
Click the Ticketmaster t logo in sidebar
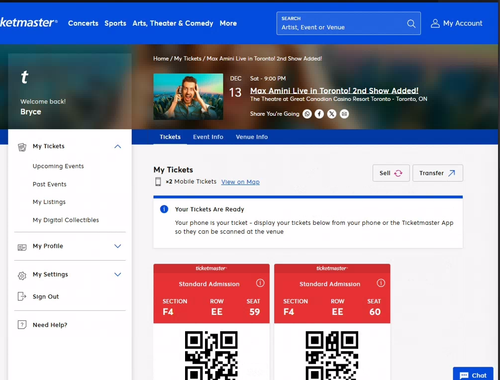click(24, 77)
